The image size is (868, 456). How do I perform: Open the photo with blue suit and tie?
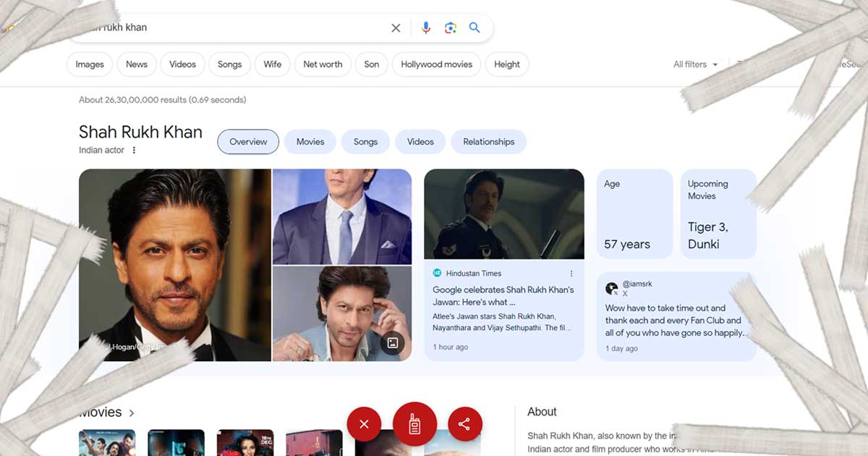[342, 216]
